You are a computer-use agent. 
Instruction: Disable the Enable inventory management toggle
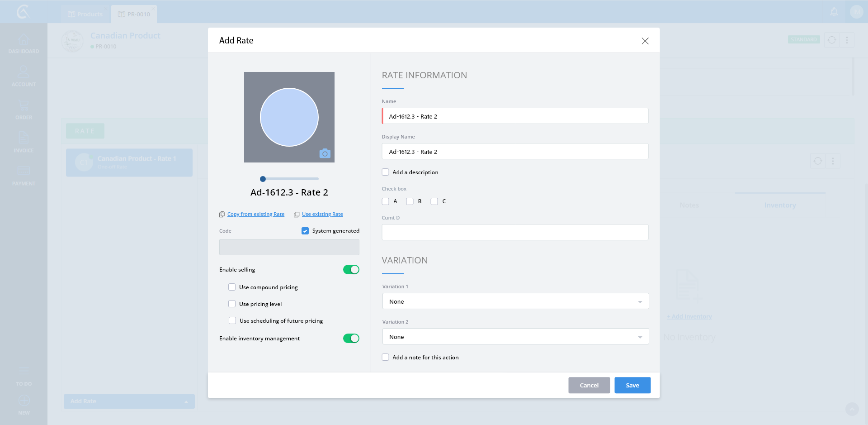pyautogui.click(x=351, y=339)
